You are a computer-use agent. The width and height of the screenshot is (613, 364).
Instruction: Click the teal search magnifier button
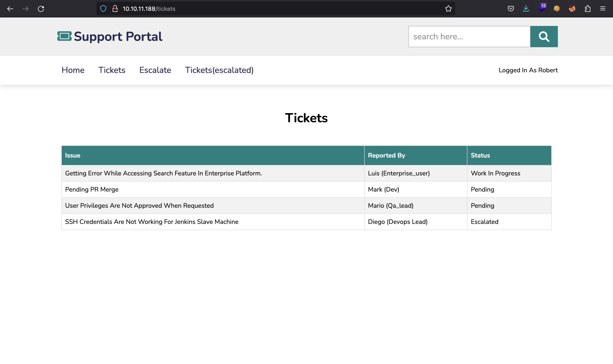[544, 37]
